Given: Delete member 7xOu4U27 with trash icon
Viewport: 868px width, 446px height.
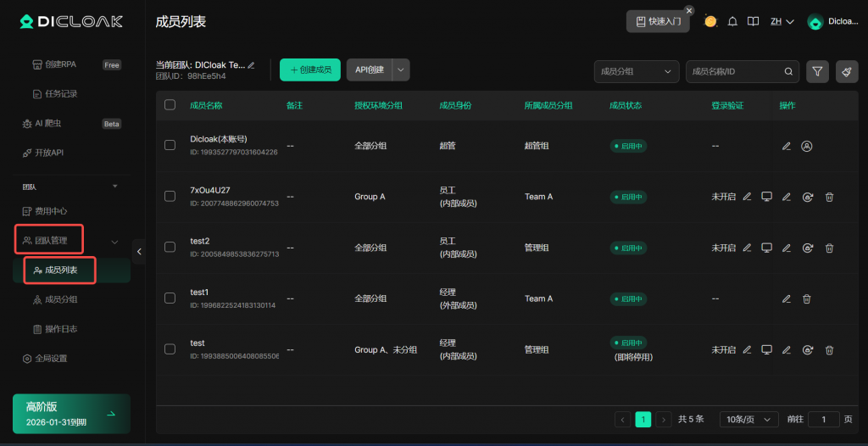Looking at the screenshot, I should coord(829,197).
